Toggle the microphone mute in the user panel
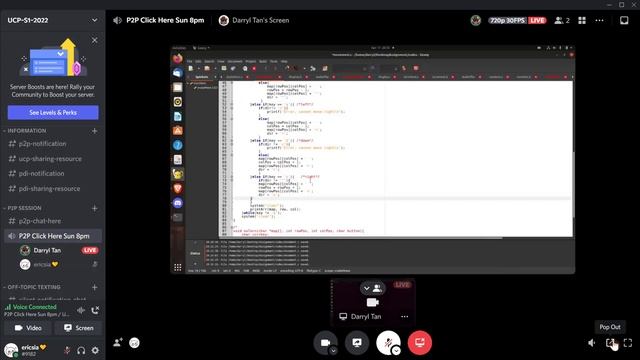Image resolution: width=640 pixels, height=360 pixels. tap(67, 350)
